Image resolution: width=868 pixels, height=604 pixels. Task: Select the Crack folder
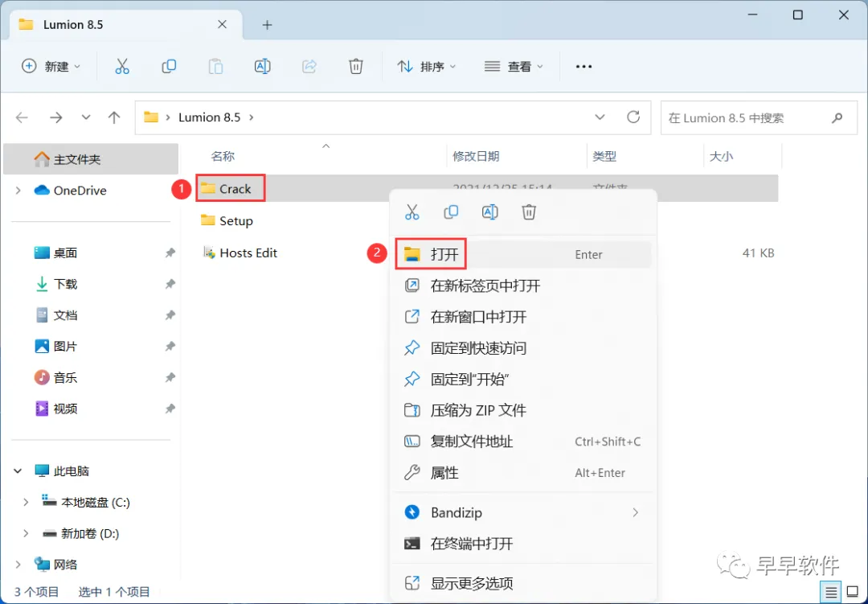(x=225, y=189)
